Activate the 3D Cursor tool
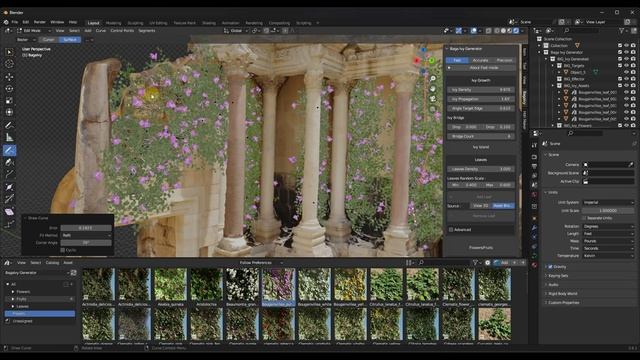Image resolution: width=640 pixels, height=360 pixels. [9, 64]
